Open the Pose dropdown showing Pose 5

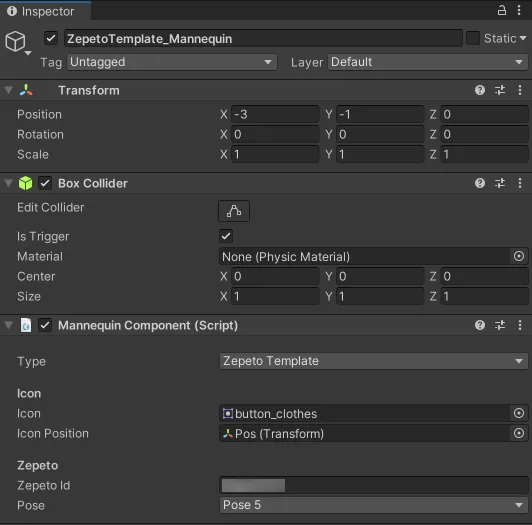pyautogui.click(x=374, y=505)
